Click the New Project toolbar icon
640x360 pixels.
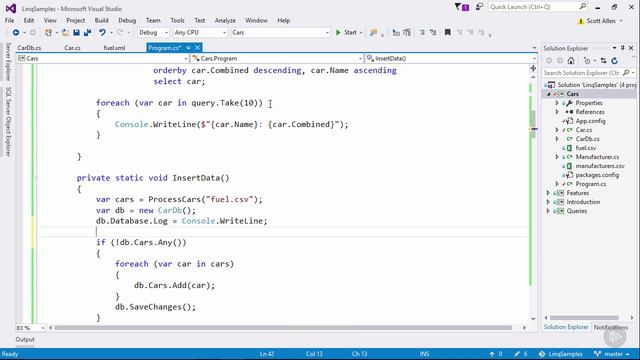point(49,32)
